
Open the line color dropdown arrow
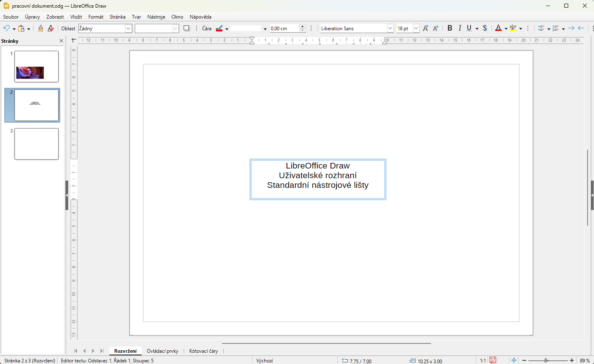coord(227,29)
